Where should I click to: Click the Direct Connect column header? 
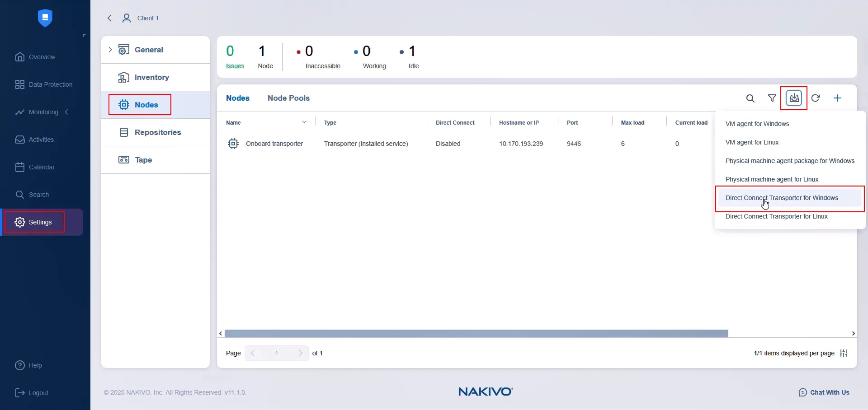(455, 122)
